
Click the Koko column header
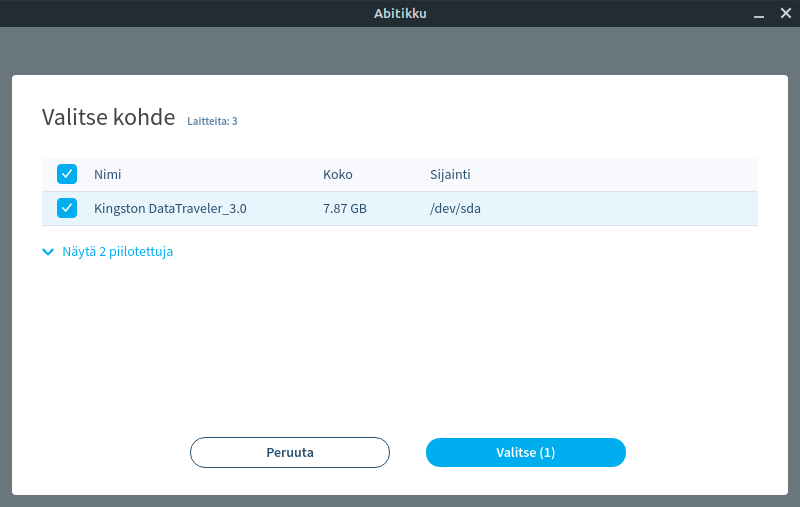[x=337, y=175]
